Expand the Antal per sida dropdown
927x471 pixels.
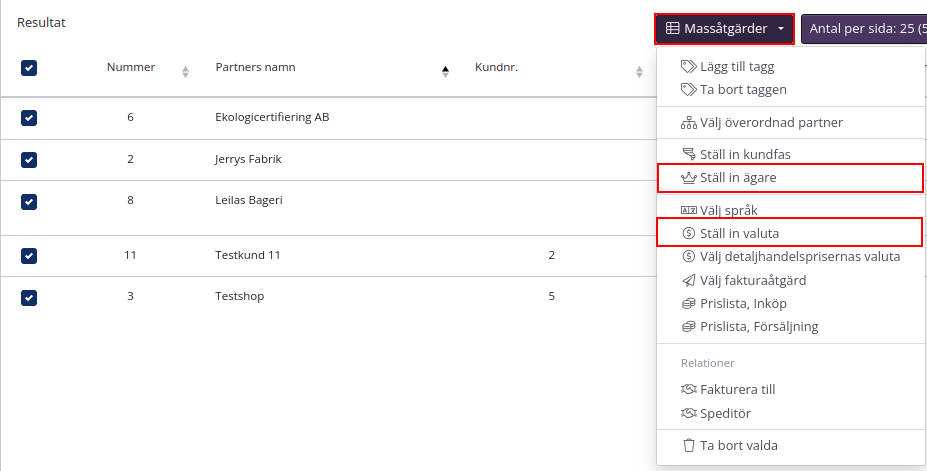[x=864, y=29]
